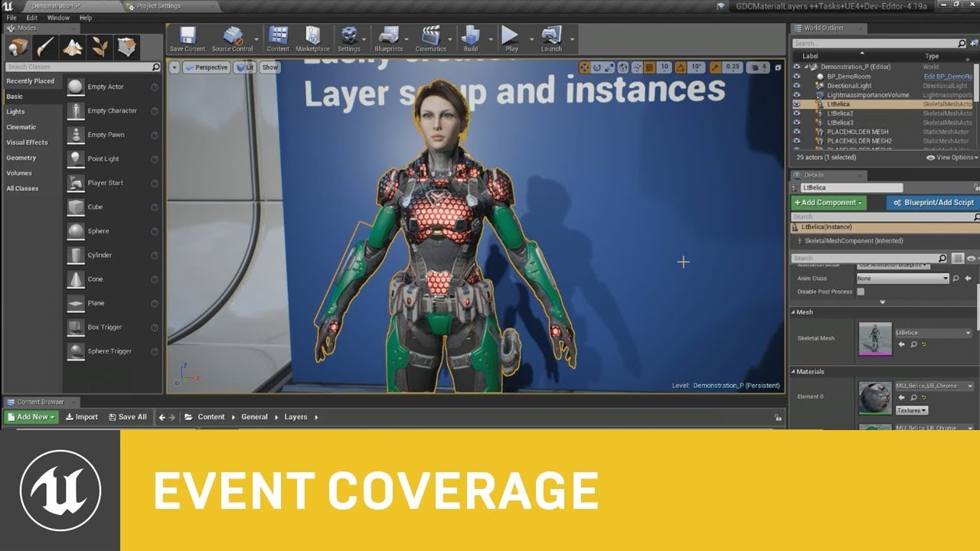Tick the Disable Post Process checkbox
The image size is (980, 551).
(x=861, y=292)
